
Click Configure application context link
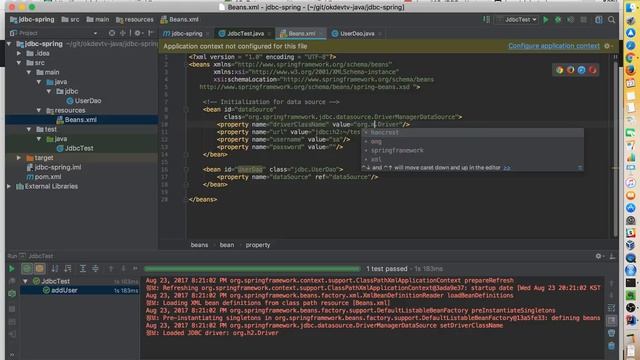point(554,46)
